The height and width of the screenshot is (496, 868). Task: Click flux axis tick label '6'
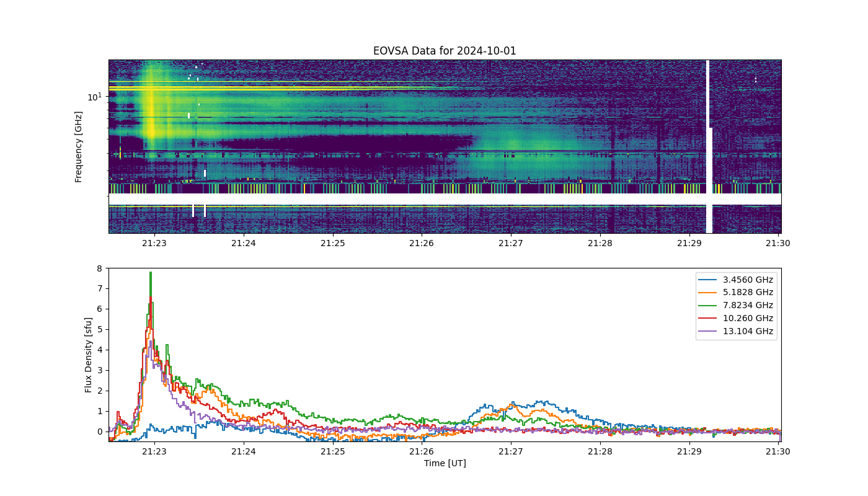pos(99,309)
